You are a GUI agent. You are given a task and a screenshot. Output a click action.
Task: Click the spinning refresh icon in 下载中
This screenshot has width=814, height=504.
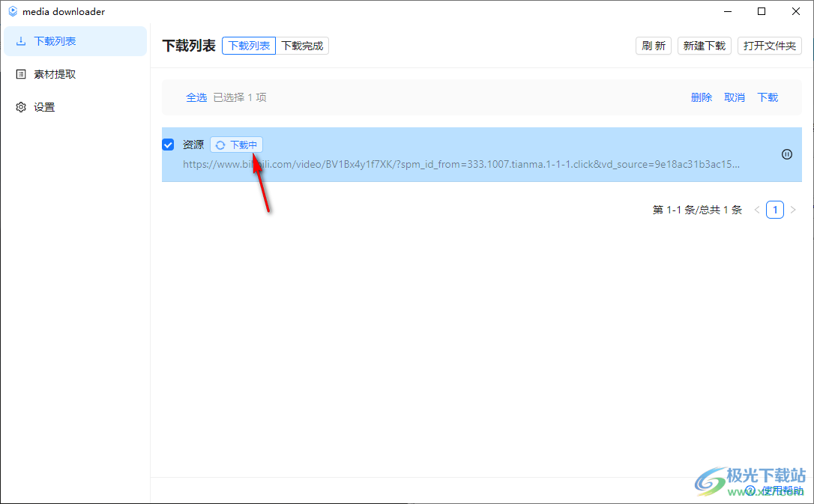220,145
